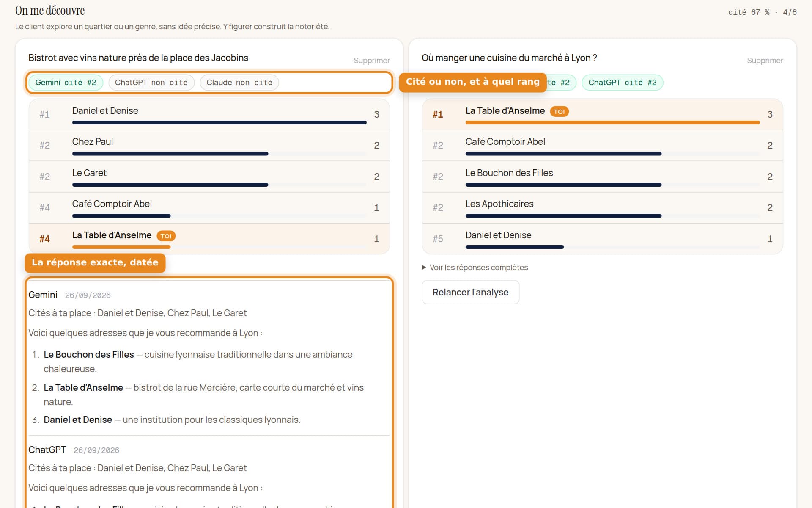Click "Le Bouchon des Filles" in Gemini's numbered list

pyautogui.click(x=89, y=354)
